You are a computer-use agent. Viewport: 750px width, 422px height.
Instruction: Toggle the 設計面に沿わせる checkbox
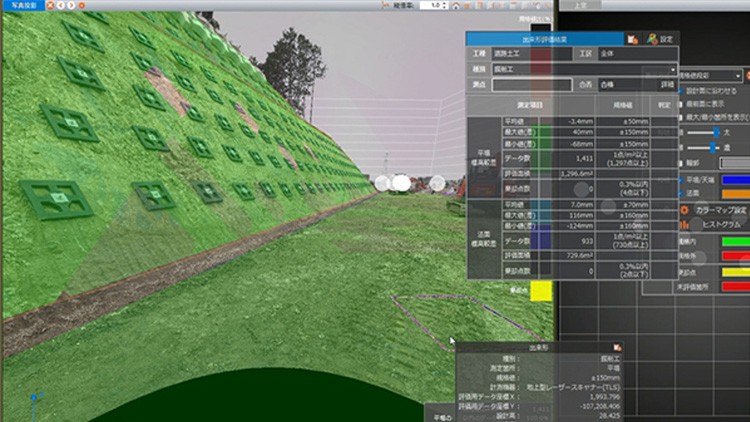(x=681, y=90)
